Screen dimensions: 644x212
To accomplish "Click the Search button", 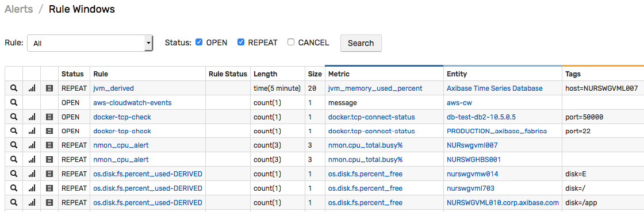I will [x=361, y=43].
